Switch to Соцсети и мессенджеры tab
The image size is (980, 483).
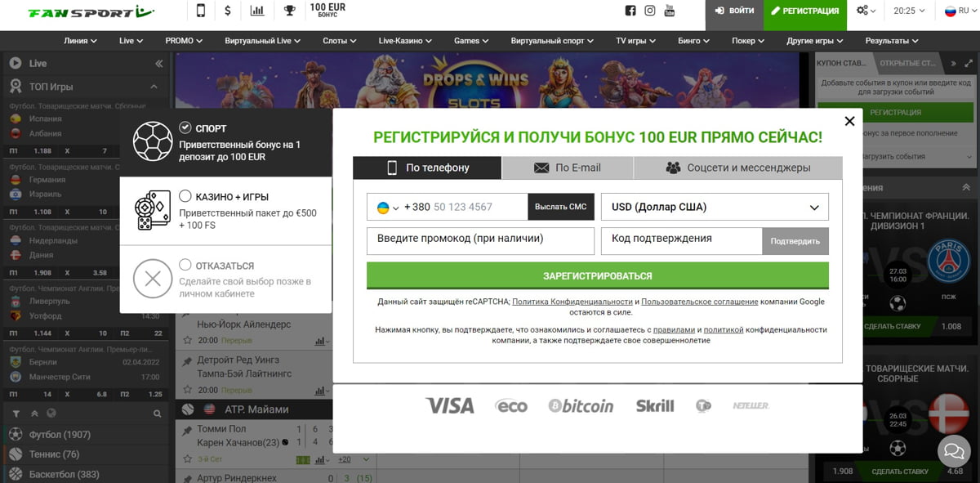pyautogui.click(x=737, y=168)
